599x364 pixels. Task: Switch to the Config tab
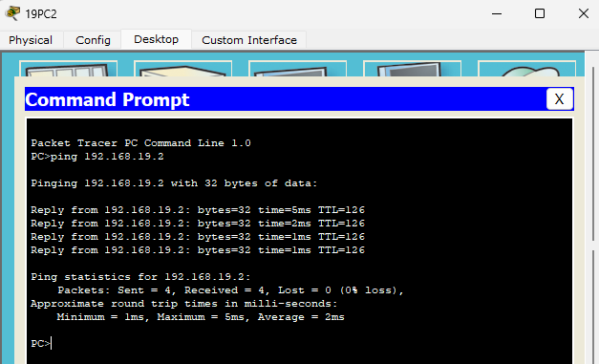[93, 40]
